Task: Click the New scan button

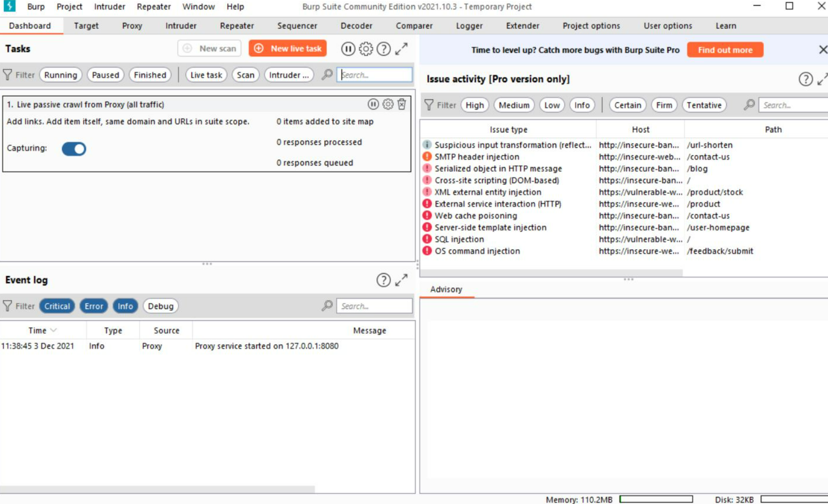Action: (x=209, y=49)
